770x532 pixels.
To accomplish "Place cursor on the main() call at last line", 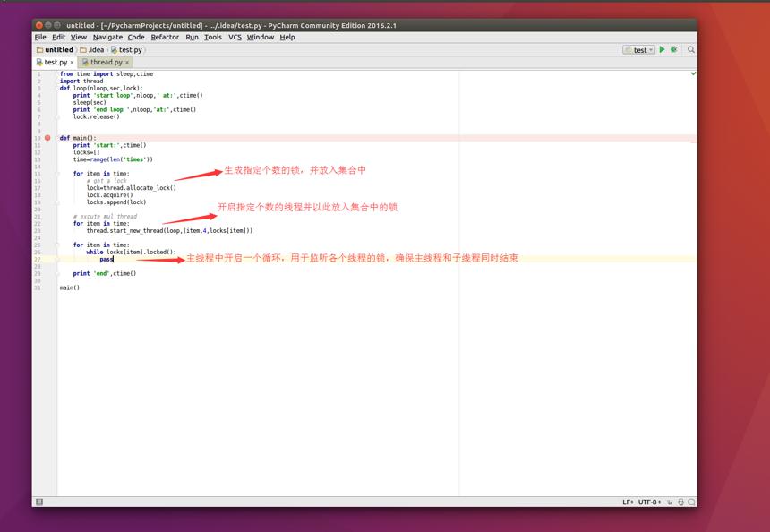I will click(69, 287).
